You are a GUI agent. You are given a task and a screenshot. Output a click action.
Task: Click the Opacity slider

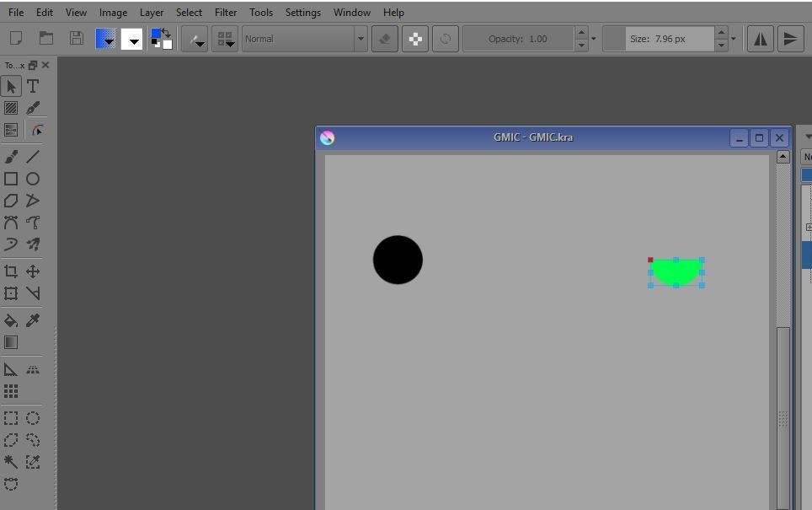519,39
